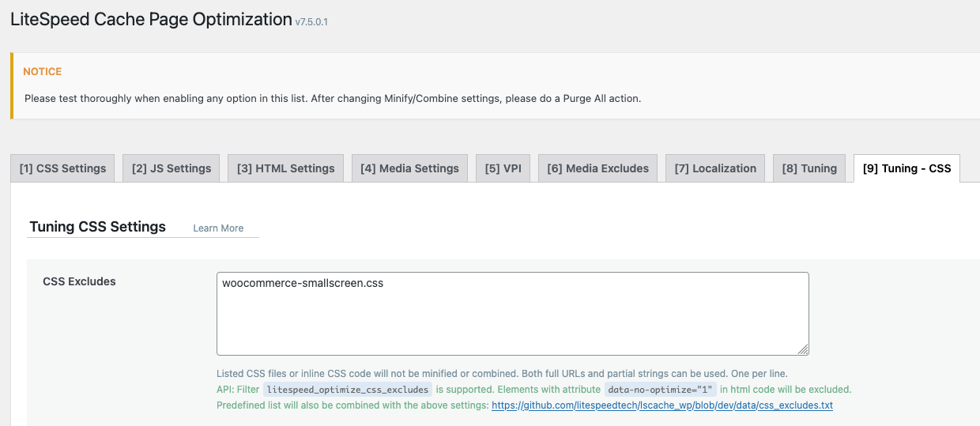This screenshot has height=426, width=980.
Task: Click the NOTICE heading
Action: point(43,72)
